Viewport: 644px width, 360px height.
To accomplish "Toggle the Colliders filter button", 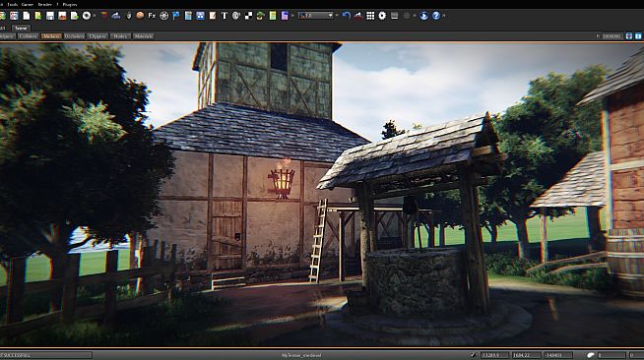I will tap(29, 36).
